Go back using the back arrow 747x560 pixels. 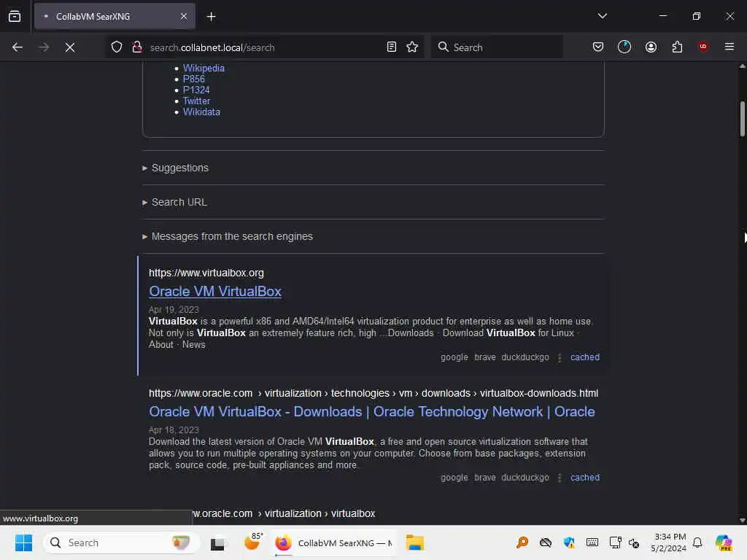(18, 47)
